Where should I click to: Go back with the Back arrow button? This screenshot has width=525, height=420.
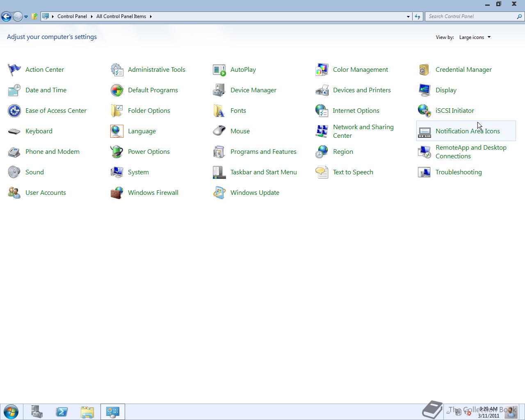click(6, 16)
